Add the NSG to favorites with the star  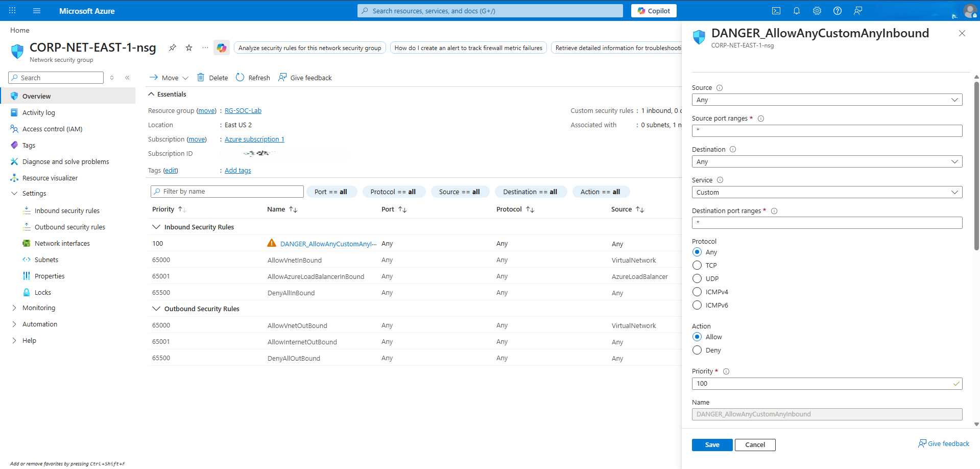tap(189, 48)
